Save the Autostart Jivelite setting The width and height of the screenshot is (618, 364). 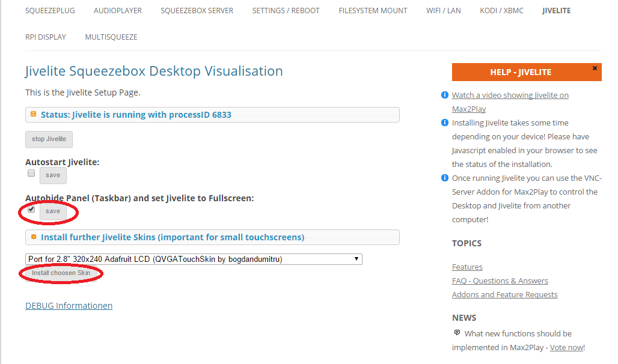pyautogui.click(x=53, y=175)
